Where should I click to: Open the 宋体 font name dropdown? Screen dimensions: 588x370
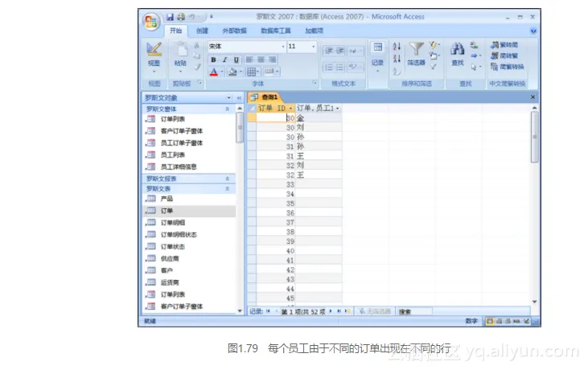283,47
